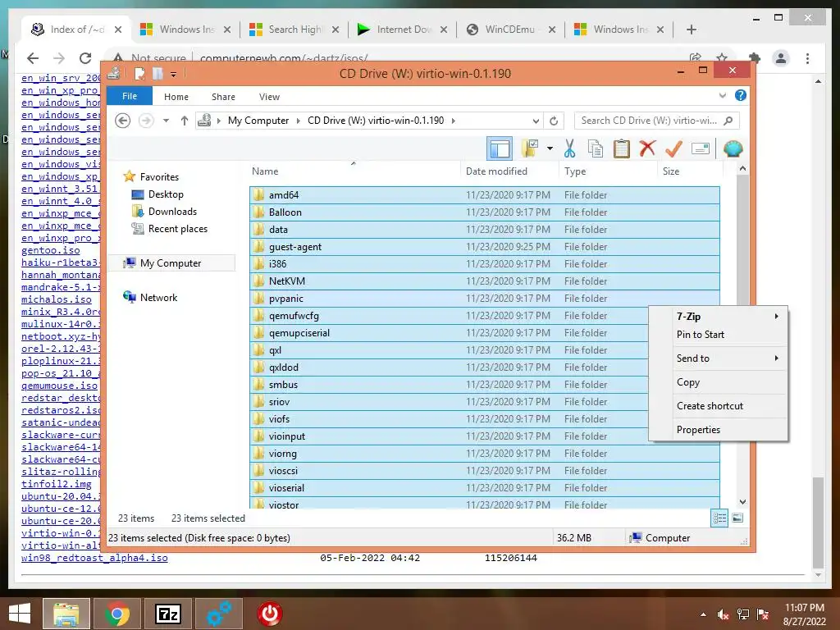Open address bar history dropdown

536,121
